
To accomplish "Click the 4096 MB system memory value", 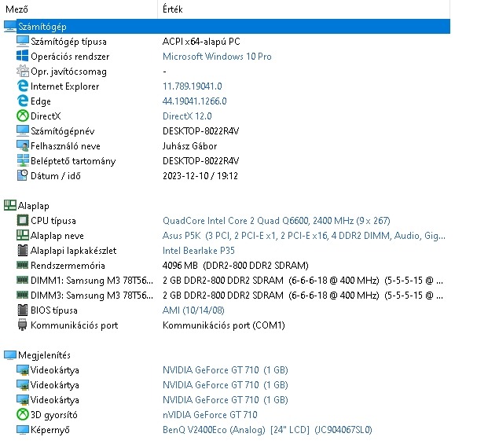I will tap(236, 265).
